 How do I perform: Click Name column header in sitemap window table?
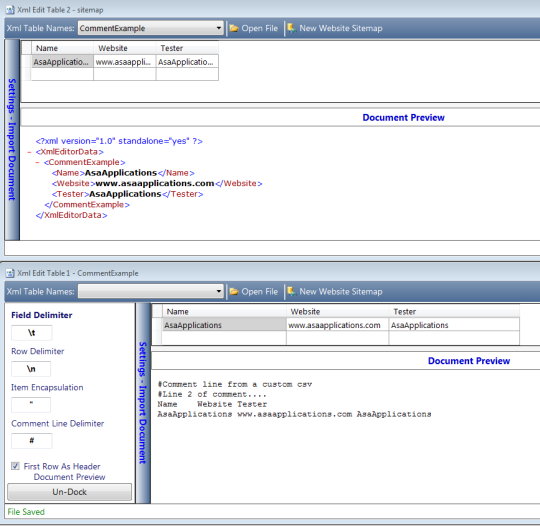point(62,48)
